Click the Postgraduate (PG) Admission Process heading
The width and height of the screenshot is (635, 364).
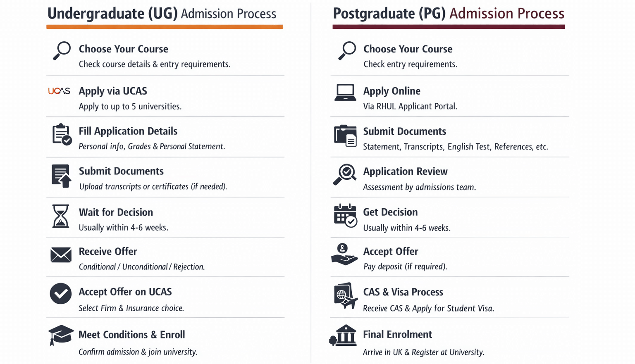click(x=449, y=14)
